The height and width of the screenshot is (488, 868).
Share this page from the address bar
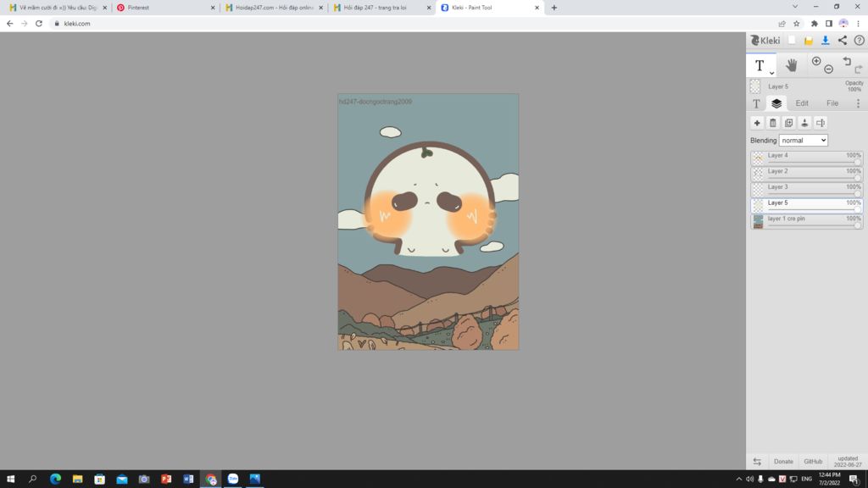click(x=782, y=23)
